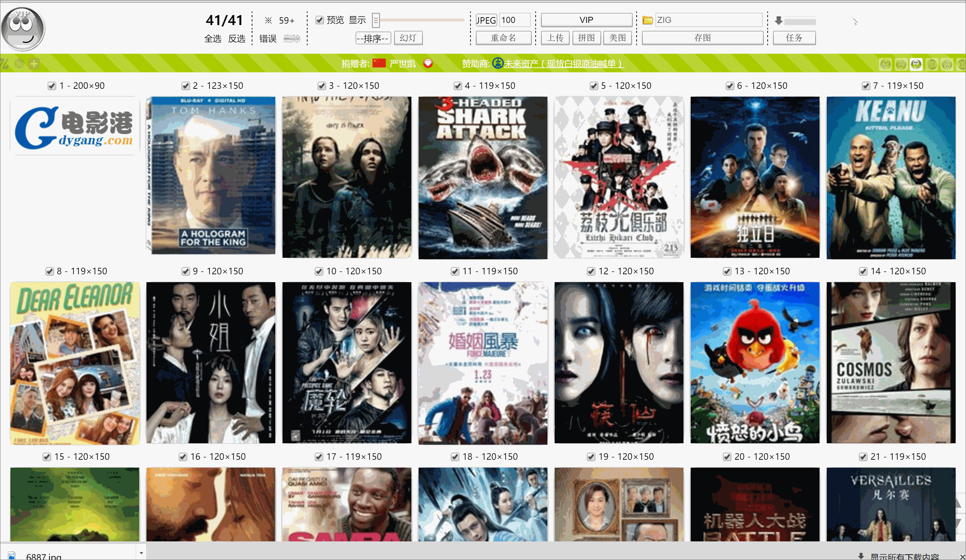Click the JPEG quality field showing 100

coord(515,20)
